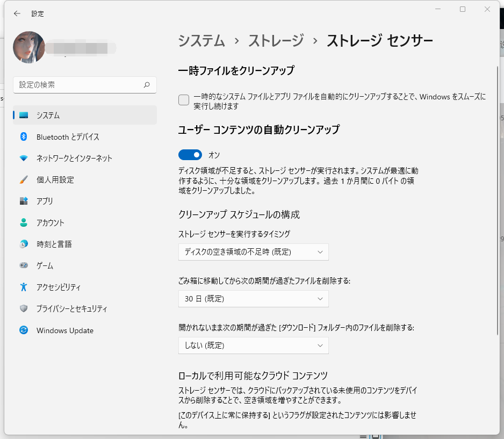This screenshot has height=439, width=504.
Task: Open the recycle bin 30 日 dropdown
Action: (x=253, y=299)
